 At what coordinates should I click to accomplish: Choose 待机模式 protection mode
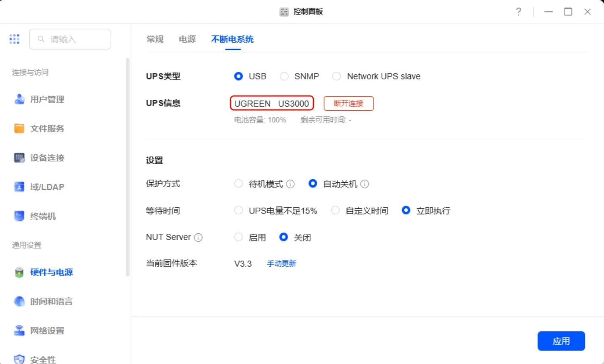tap(239, 184)
